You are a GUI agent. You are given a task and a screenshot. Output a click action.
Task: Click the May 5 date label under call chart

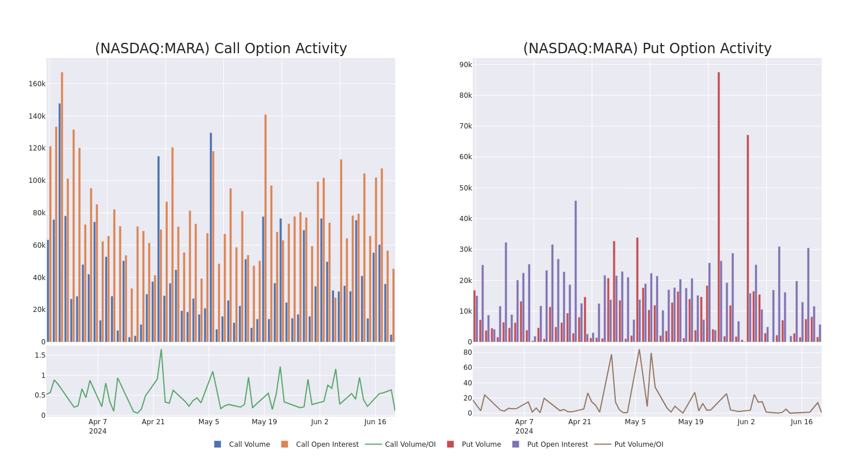[209, 422]
